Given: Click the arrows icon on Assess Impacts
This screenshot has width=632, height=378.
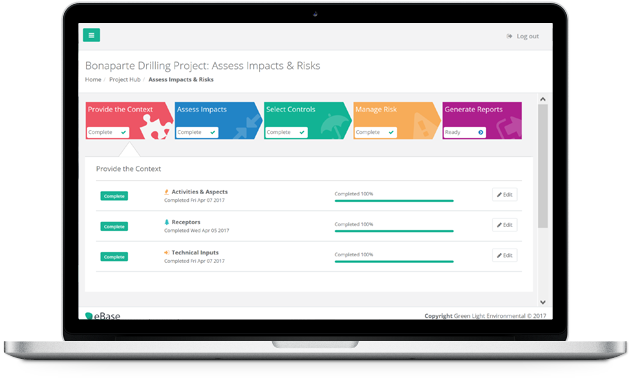Looking at the screenshot, I should (x=247, y=127).
